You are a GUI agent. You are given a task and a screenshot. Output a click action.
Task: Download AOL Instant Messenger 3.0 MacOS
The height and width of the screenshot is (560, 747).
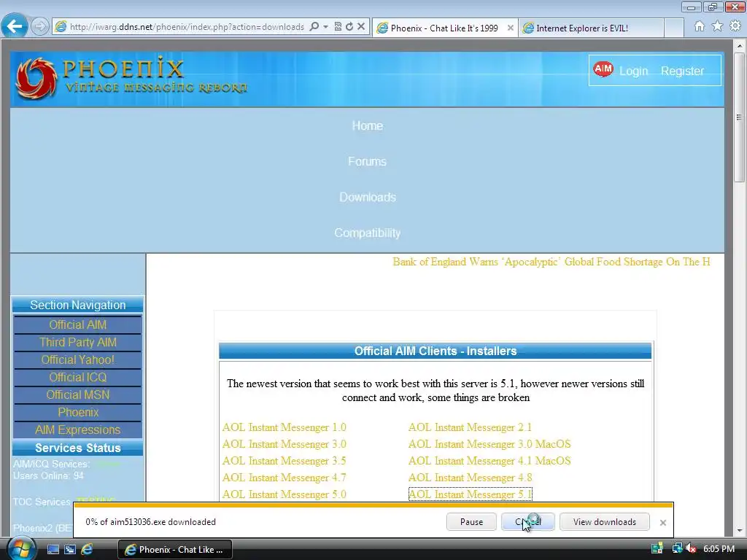[489, 444]
